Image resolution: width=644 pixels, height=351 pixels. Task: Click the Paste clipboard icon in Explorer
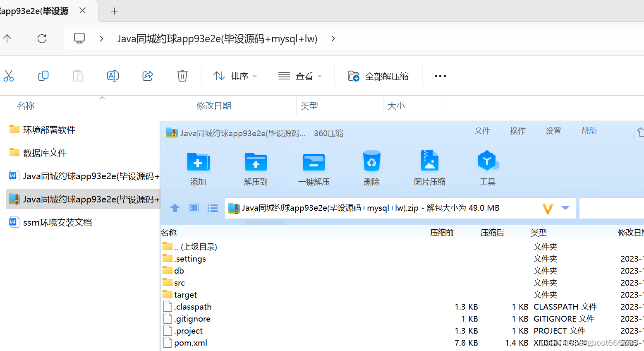[78, 76]
